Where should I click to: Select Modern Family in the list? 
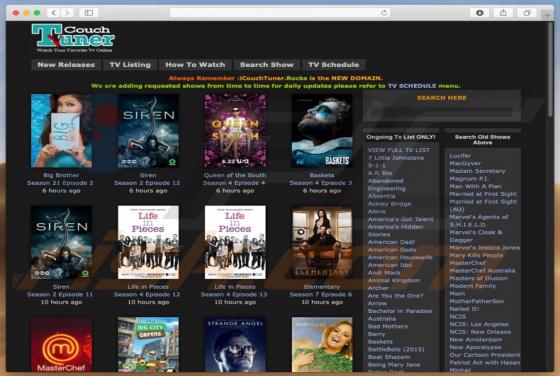(472, 286)
